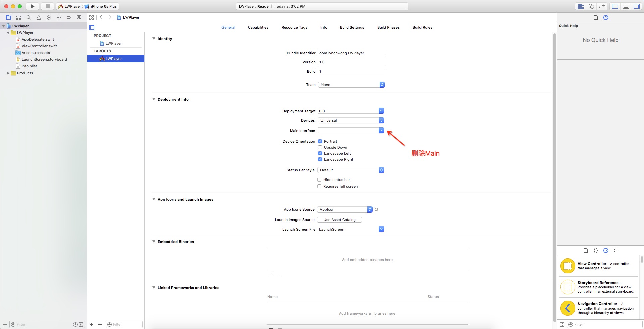
Task: Show the Media library icon
Action: point(616,250)
